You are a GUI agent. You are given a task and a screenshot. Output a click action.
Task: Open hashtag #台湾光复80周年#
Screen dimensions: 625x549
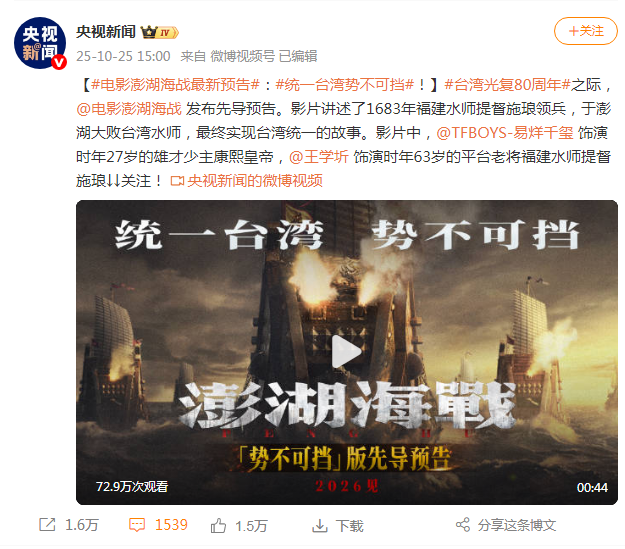coord(507,85)
